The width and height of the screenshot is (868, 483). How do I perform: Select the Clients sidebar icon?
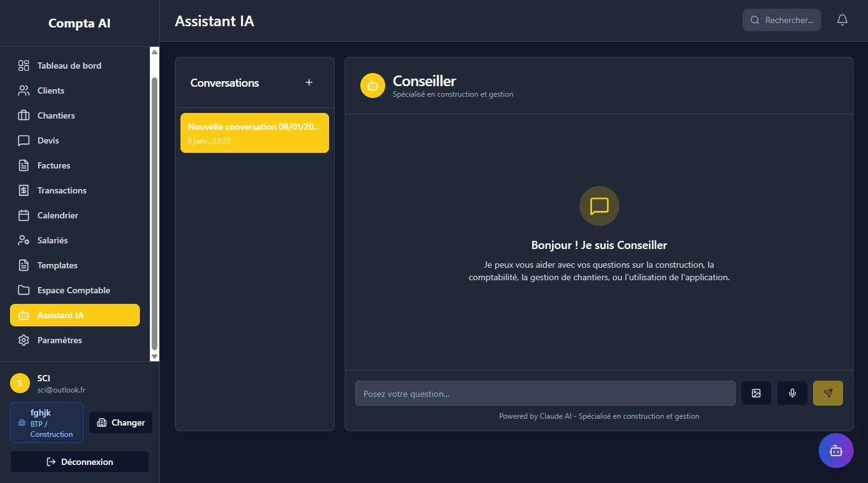[24, 90]
